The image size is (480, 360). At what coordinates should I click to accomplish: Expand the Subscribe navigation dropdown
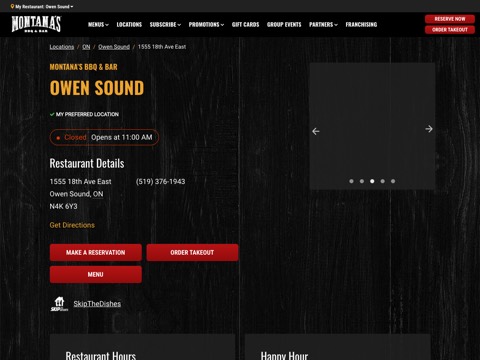click(x=165, y=24)
